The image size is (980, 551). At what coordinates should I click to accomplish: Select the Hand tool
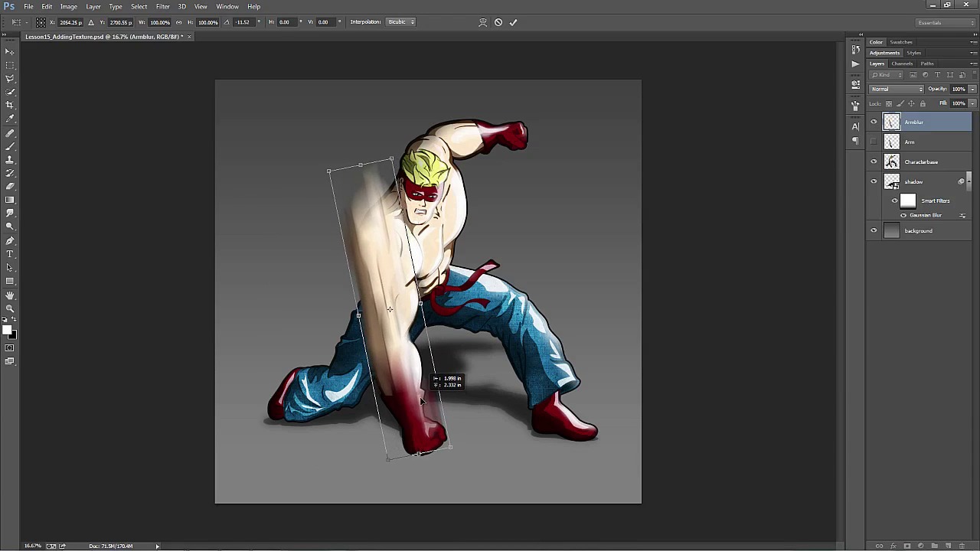[x=10, y=295]
